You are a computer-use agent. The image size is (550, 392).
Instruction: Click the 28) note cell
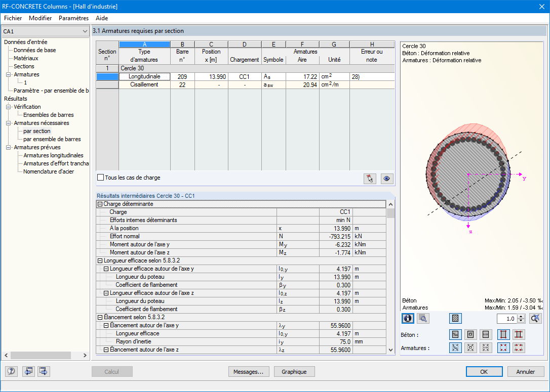pos(372,77)
